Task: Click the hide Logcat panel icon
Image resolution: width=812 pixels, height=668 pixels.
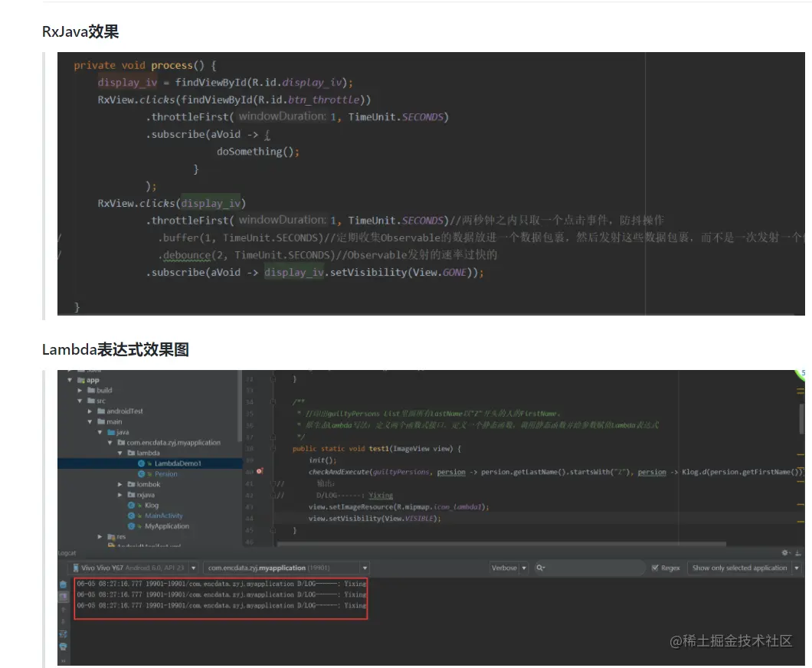Action: (x=798, y=552)
